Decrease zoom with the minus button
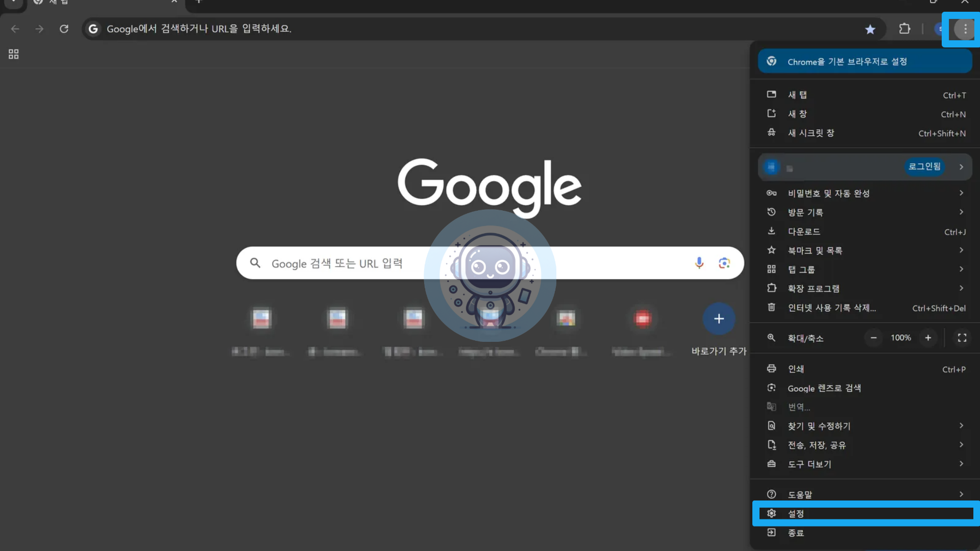Image resolution: width=980 pixels, height=551 pixels. (x=873, y=338)
